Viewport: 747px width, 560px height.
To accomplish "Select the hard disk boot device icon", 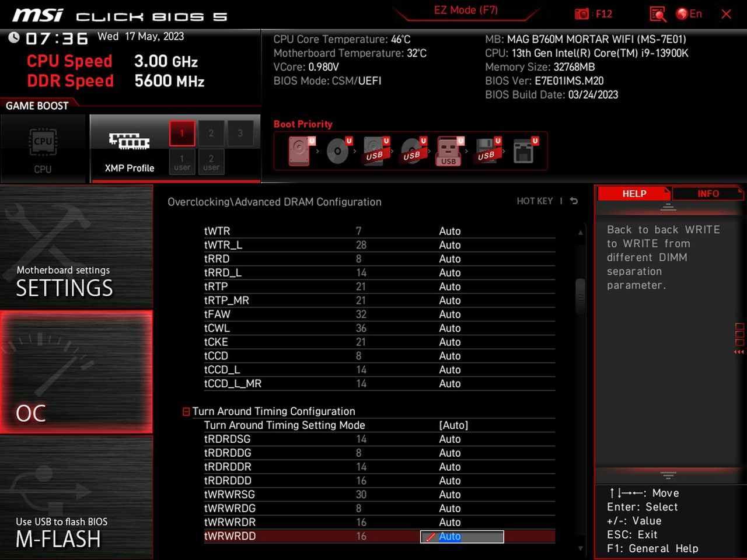I will (x=300, y=151).
